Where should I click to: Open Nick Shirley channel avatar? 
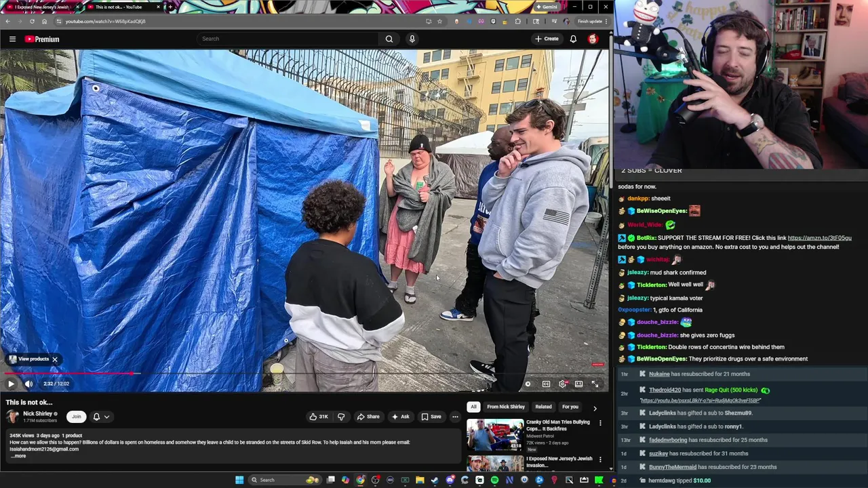tap(13, 417)
